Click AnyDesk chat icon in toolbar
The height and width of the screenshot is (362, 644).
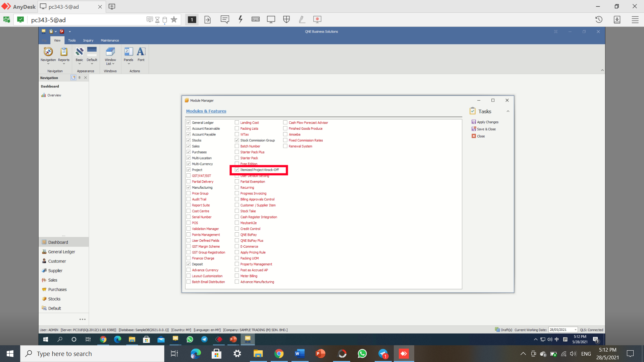(225, 19)
